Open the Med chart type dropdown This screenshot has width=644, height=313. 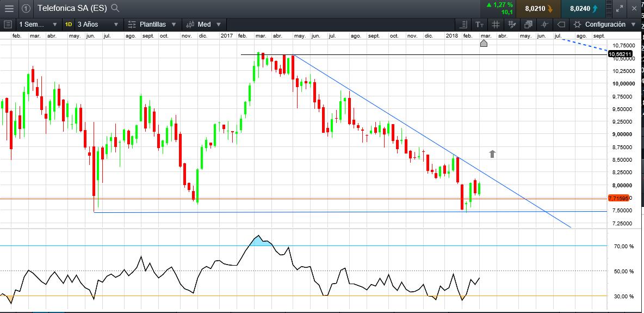pyautogui.click(x=203, y=24)
